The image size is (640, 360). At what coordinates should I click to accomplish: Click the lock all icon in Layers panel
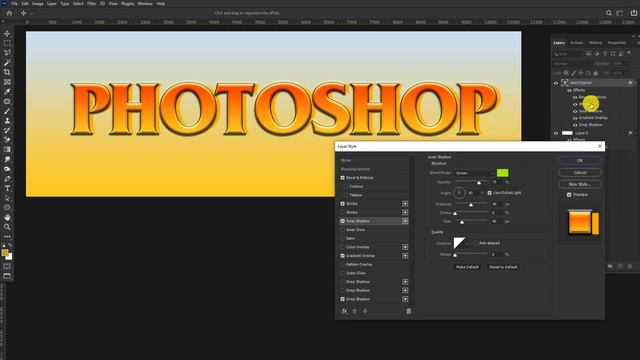(596, 73)
